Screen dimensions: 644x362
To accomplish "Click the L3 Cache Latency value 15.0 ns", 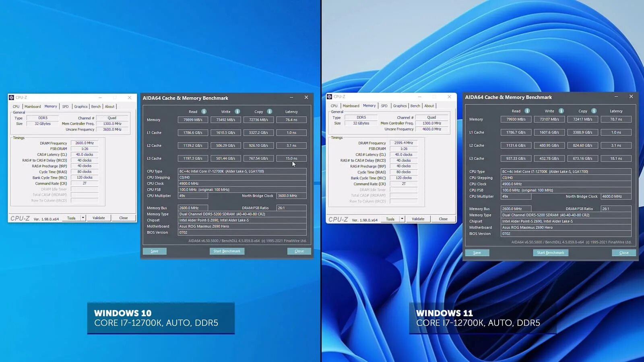I will pos(291,158).
